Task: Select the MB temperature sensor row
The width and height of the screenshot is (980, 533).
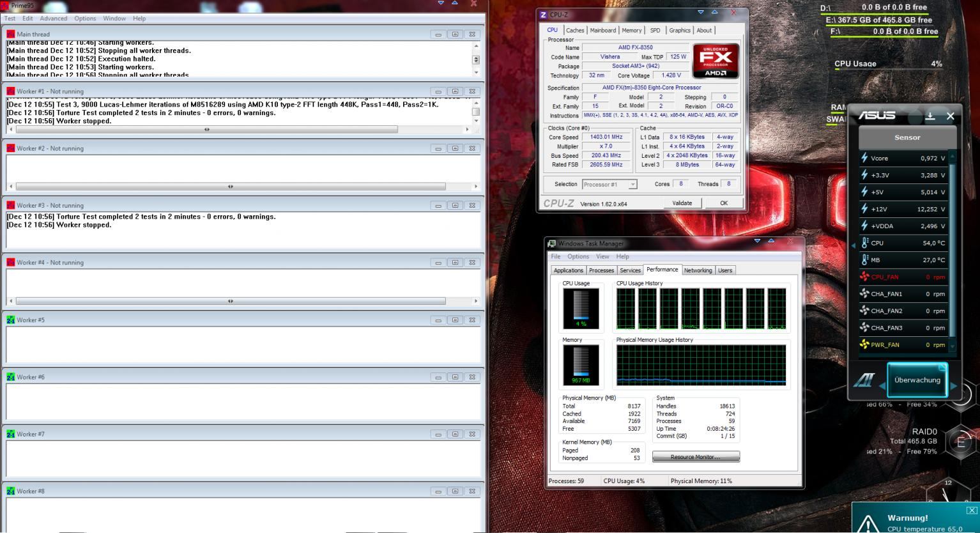Action: coord(903,260)
